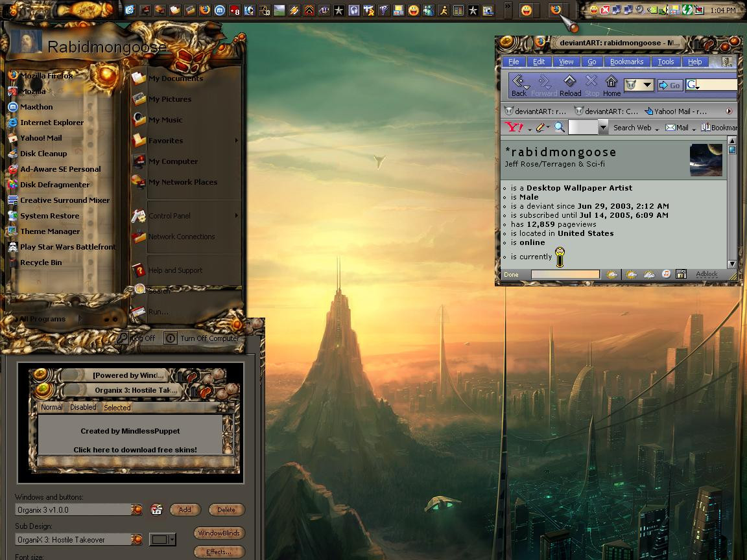Image resolution: width=747 pixels, height=560 pixels.
Task: Click AIM running man quick launch icon
Action: coord(444,10)
